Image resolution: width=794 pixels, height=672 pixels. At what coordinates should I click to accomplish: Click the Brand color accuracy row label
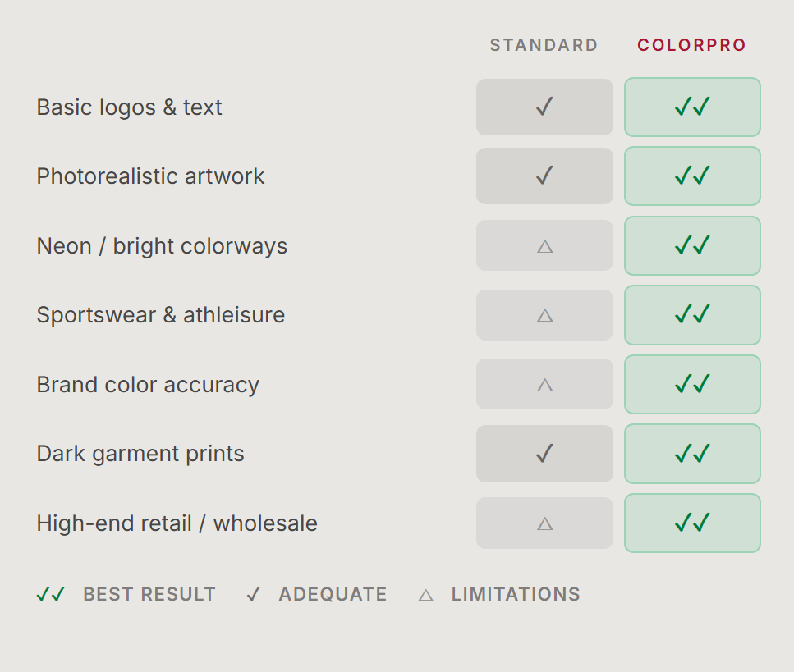[x=148, y=385]
